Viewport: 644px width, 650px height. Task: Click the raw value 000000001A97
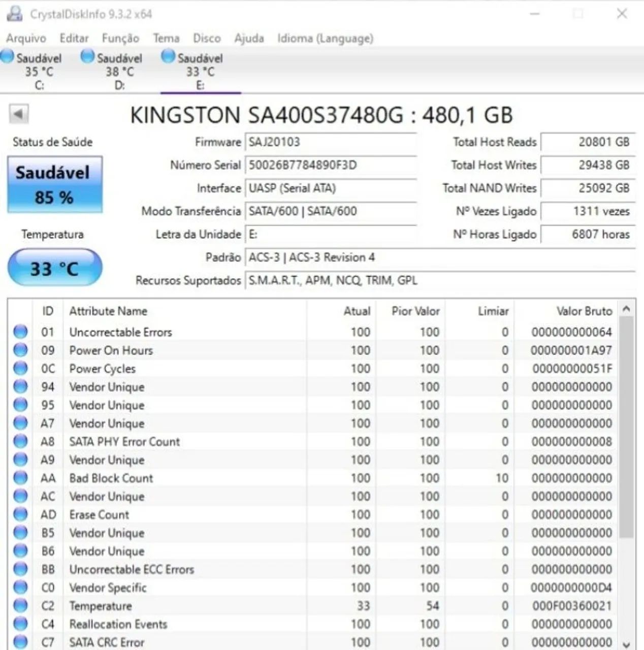pos(571,350)
